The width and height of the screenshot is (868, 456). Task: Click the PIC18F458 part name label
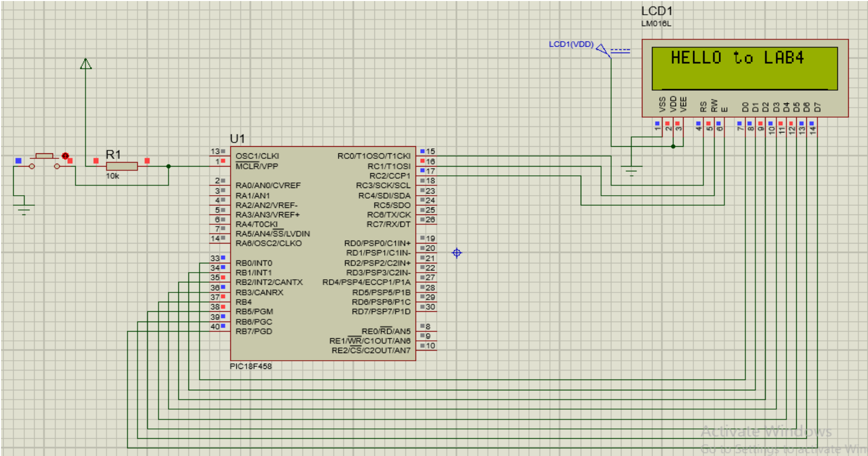tap(251, 366)
